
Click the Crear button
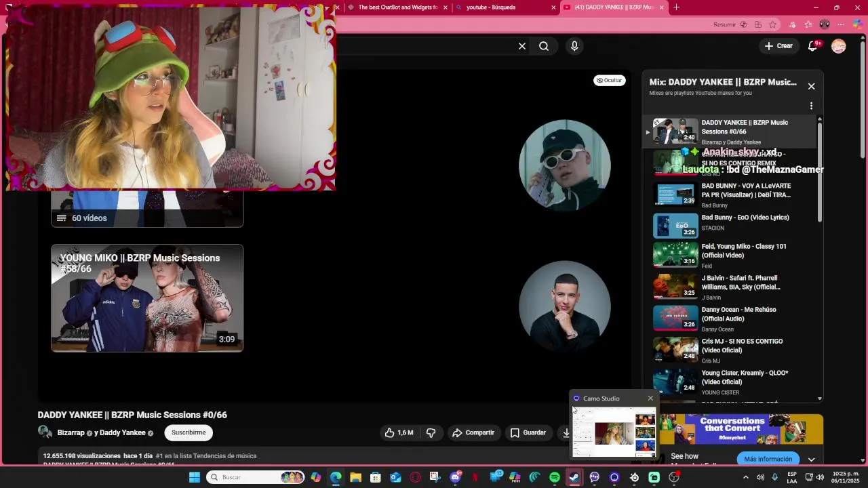pyautogui.click(x=778, y=46)
